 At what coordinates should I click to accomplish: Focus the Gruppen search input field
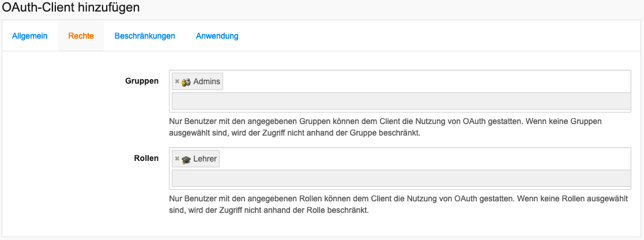[x=401, y=101]
